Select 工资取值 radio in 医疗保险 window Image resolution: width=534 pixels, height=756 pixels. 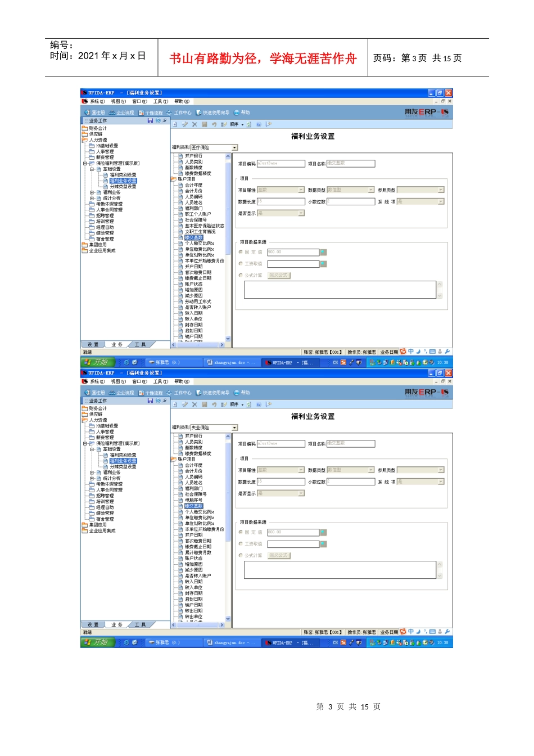241,264
